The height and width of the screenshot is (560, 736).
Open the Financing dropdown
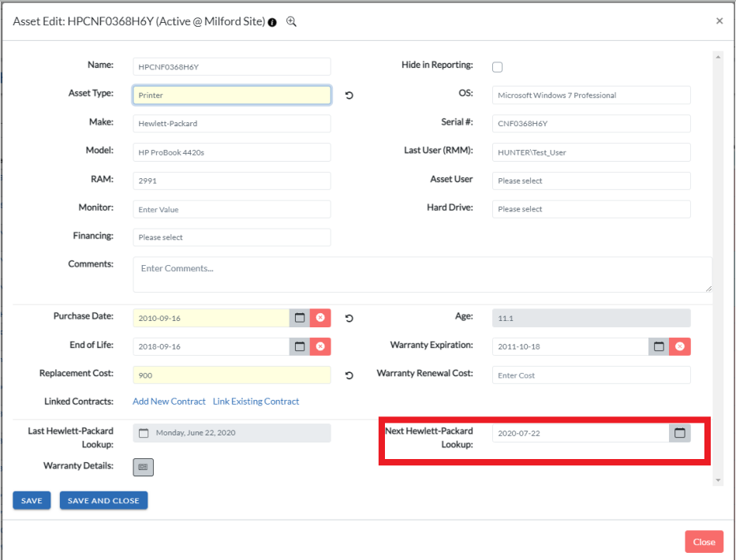click(x=231, y=237)
